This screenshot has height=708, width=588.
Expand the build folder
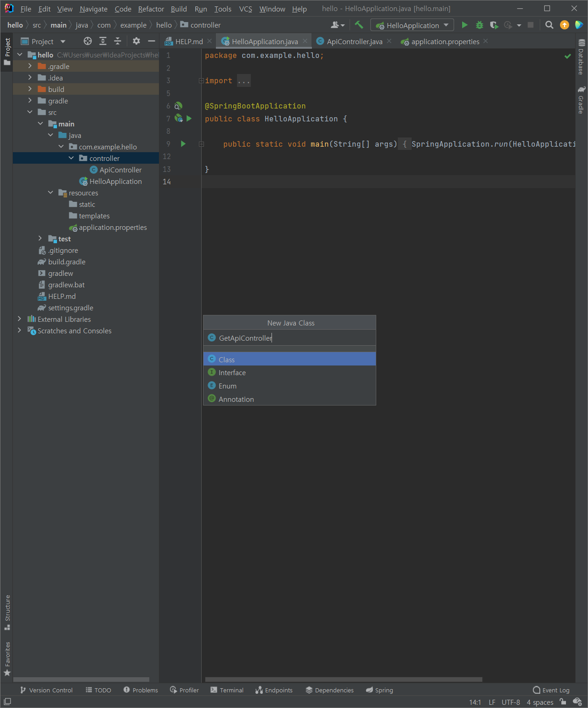(30, 89)
